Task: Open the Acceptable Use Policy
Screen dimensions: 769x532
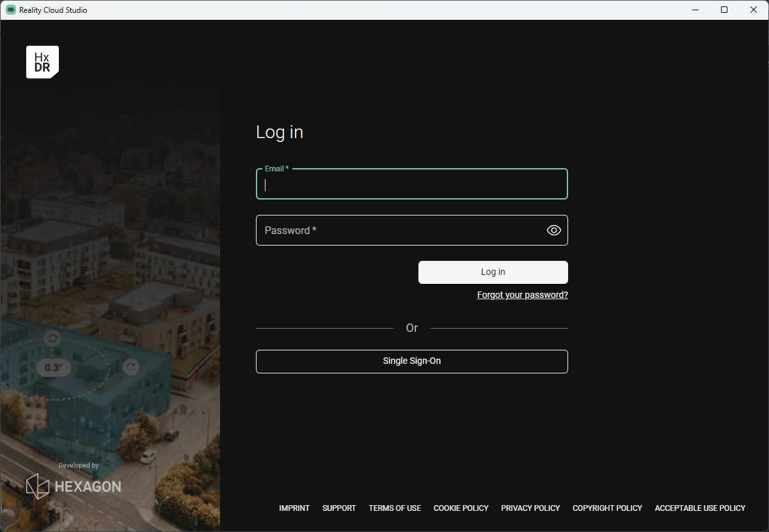Action: (x=700, y=508)
